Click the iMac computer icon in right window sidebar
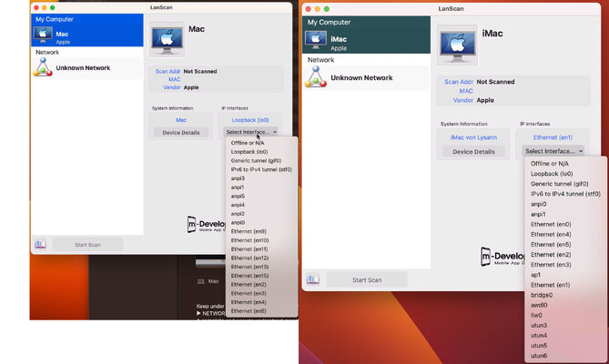This screenshot has height=364, width=609. click(316, 39)
